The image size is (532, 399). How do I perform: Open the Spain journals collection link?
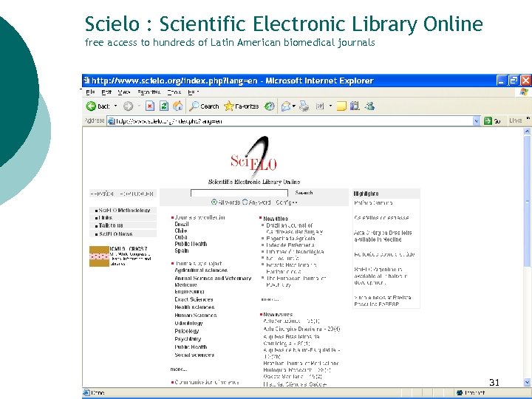pos(182,250)
